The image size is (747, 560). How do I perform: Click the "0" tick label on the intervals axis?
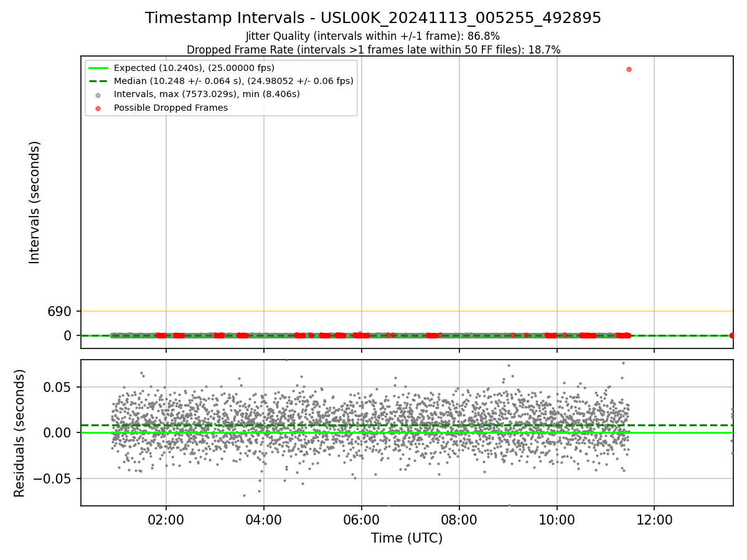coord(68,336)
